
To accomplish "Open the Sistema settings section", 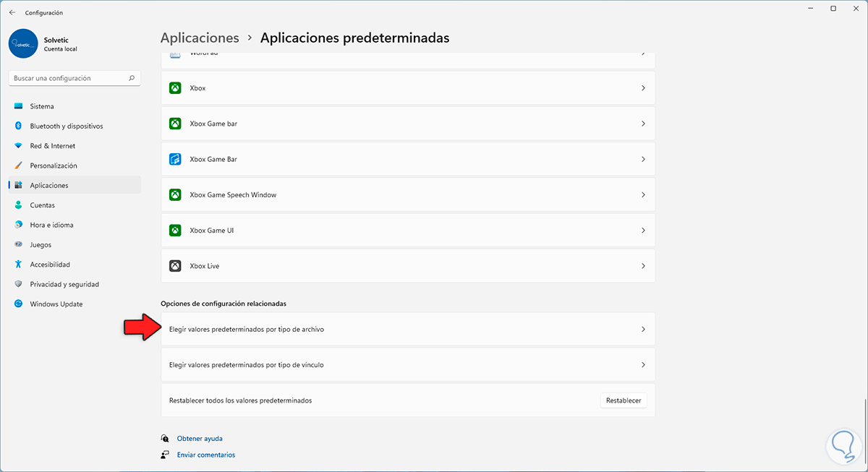I will [x=42, y=106].
